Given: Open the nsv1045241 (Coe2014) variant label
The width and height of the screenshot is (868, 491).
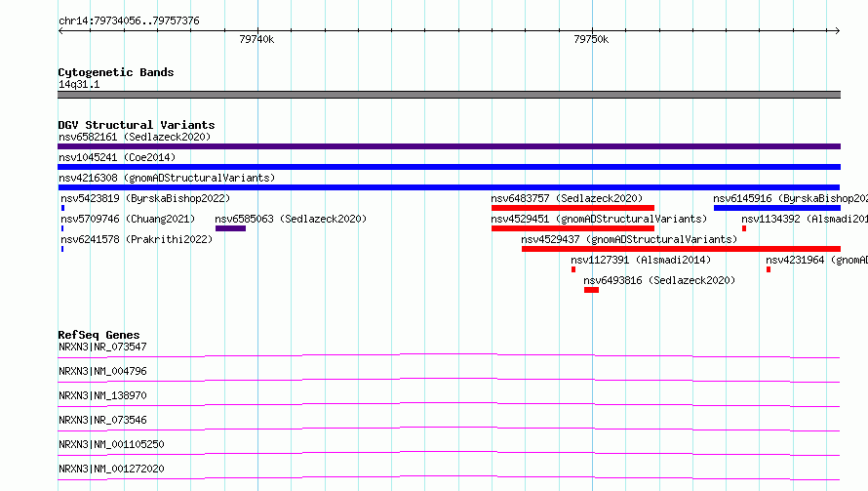Looking at the screenshot, I should 117,157.
